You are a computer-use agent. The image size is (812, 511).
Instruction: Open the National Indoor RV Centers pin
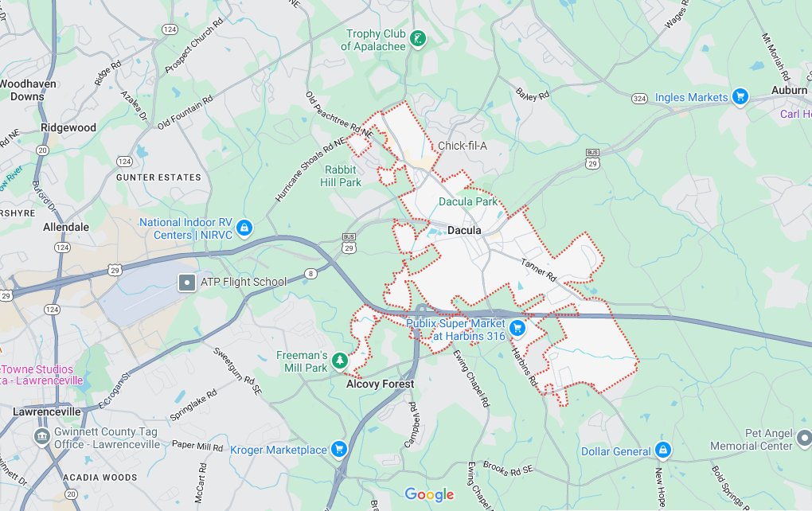244,228
